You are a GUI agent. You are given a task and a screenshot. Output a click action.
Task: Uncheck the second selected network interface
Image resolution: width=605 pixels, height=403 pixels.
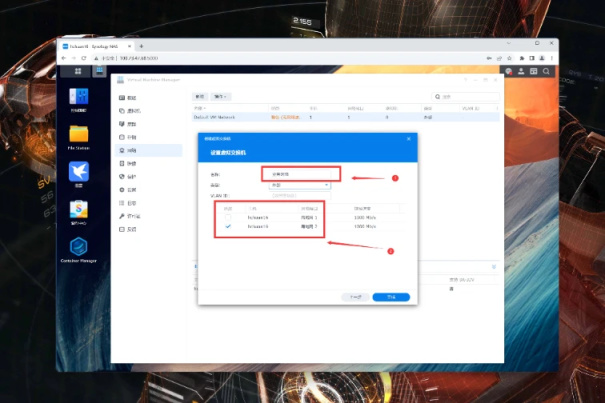tap(228, 226)
